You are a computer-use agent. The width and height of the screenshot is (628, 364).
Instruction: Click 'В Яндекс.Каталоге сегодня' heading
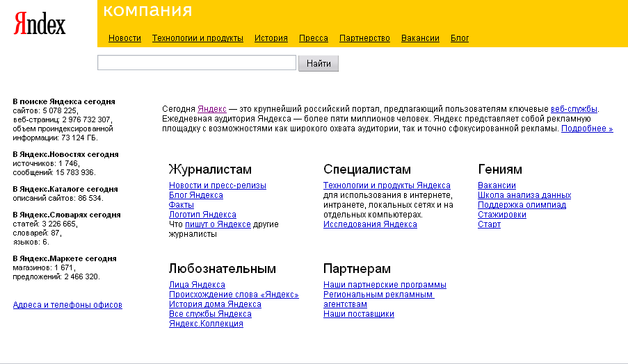(x=65, y=189)
